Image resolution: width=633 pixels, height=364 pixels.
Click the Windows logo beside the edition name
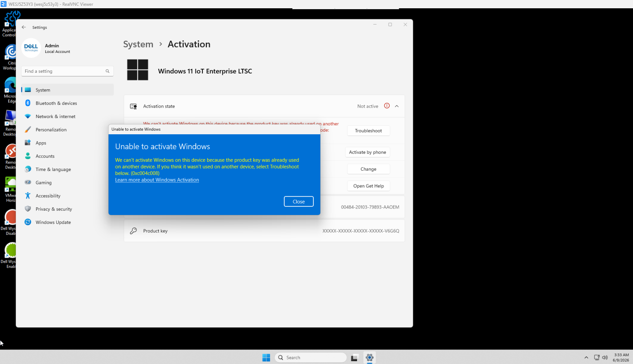(x=138, y=70)
